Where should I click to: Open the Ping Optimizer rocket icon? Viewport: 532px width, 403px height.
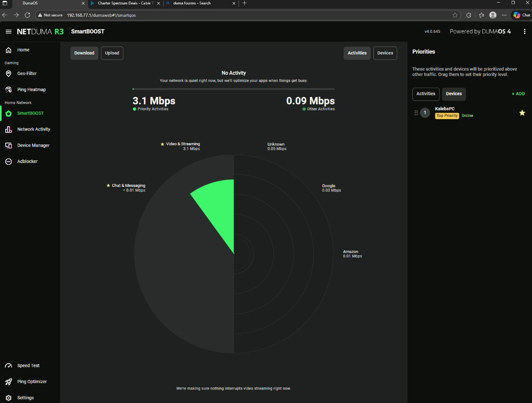8,382
